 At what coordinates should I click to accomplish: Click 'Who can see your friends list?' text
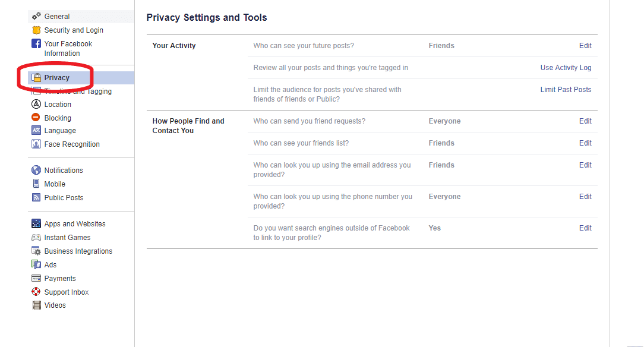[301, 143]
